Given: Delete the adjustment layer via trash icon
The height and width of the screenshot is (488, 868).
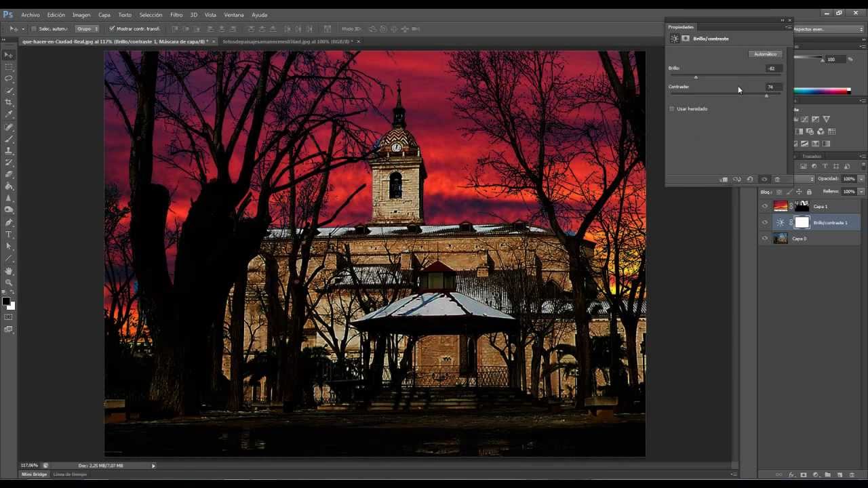Looking at the screenshot, I should [777, 179].
